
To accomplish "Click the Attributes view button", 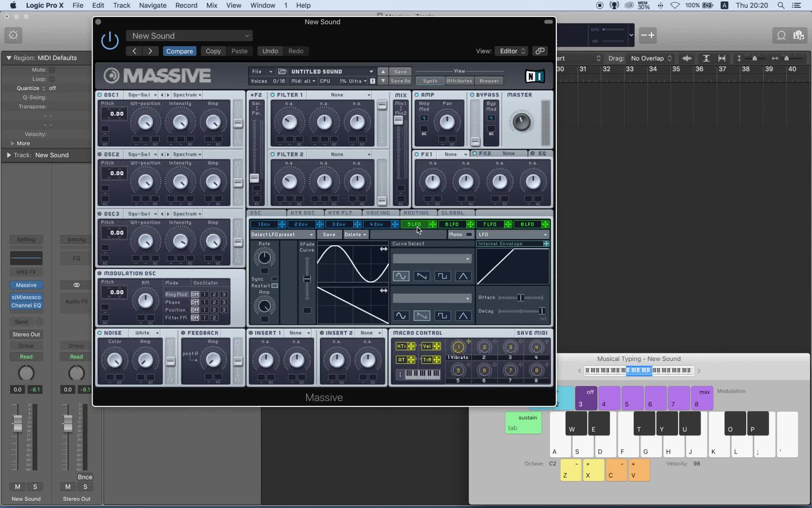I will click(x=459, y=81).
